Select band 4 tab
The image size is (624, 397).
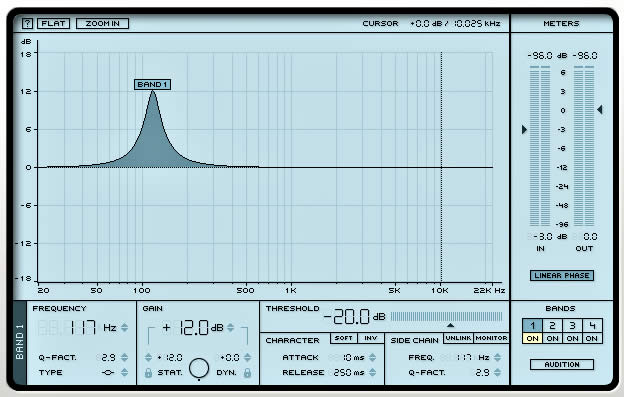tap(592, 326)
